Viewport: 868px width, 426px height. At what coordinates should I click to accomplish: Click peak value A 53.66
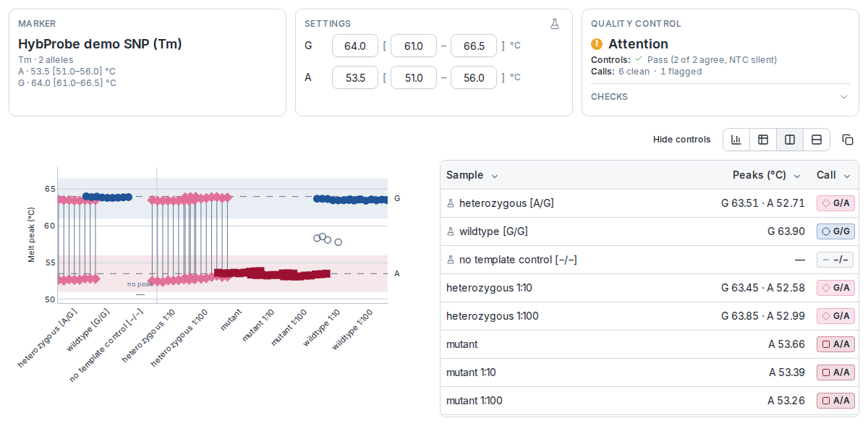click(786, 344)
